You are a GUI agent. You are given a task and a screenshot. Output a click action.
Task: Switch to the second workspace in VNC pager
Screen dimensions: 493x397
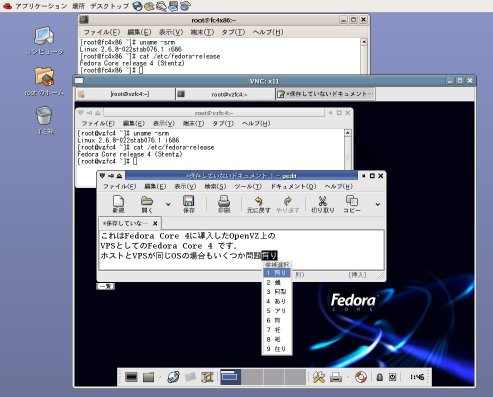pyautogui.click(x=252, y=377)
